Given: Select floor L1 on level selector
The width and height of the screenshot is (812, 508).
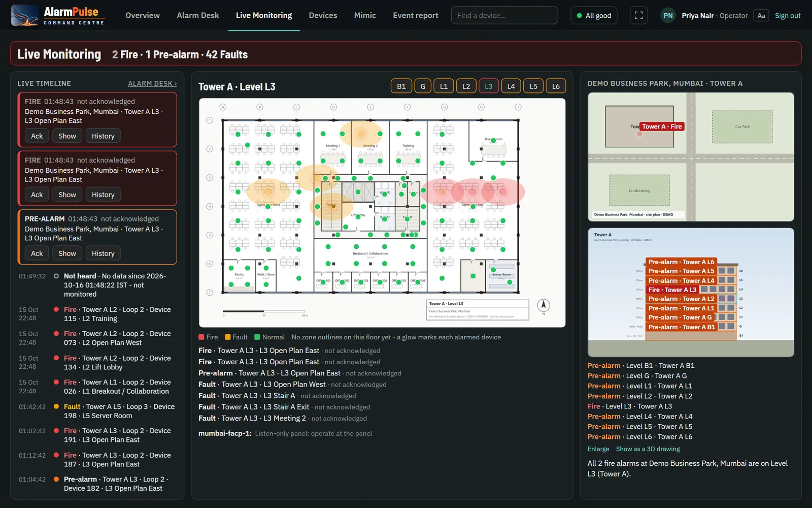Looking at the screenshot, I should click(444, 86).
